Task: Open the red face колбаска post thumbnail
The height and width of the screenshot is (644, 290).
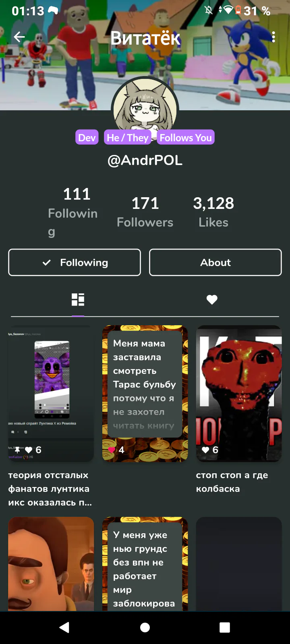Action: coord(239,393)
